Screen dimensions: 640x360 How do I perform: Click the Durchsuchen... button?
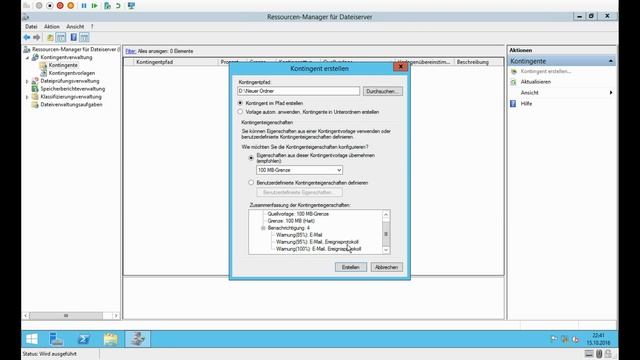[x=382, y=91]
